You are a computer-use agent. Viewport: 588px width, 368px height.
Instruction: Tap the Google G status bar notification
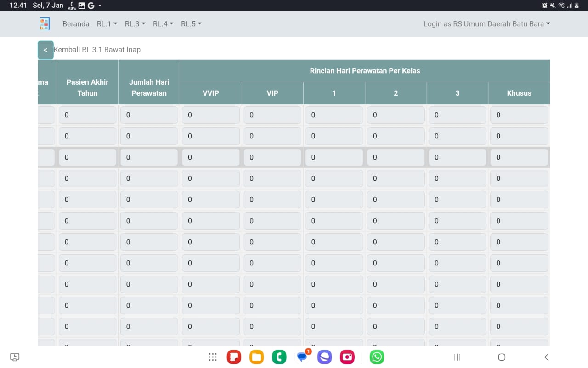91,6
